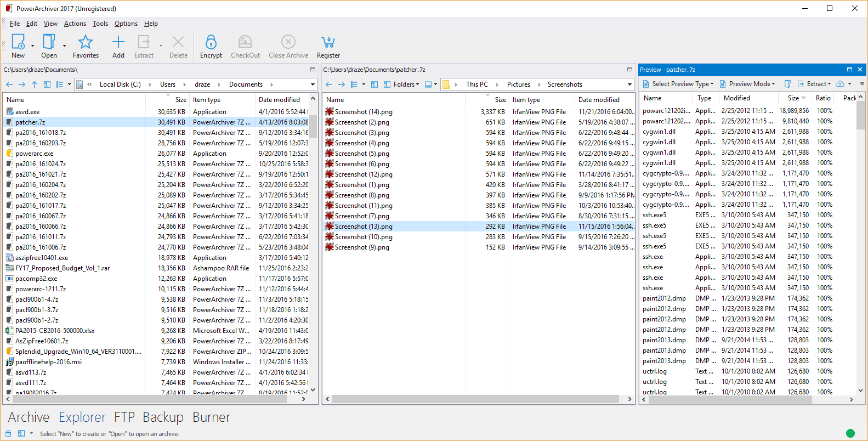Switch to the Burner tab

tap(211, 417)
